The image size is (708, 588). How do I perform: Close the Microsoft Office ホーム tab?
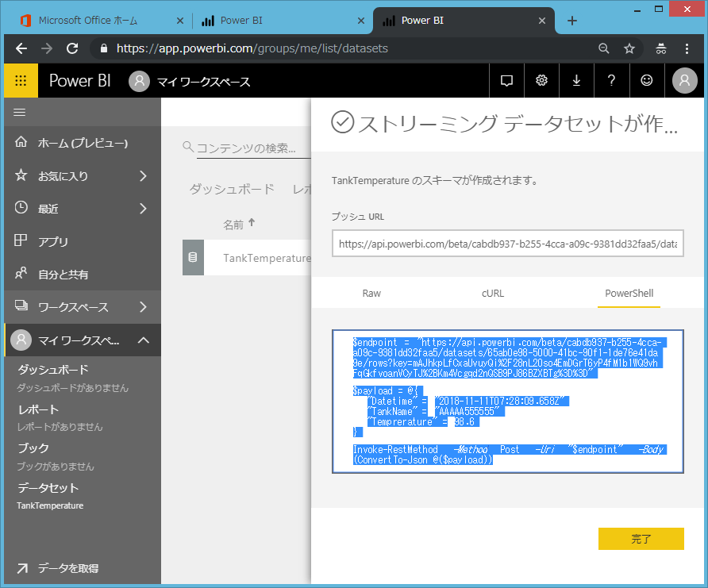point(179,21)
